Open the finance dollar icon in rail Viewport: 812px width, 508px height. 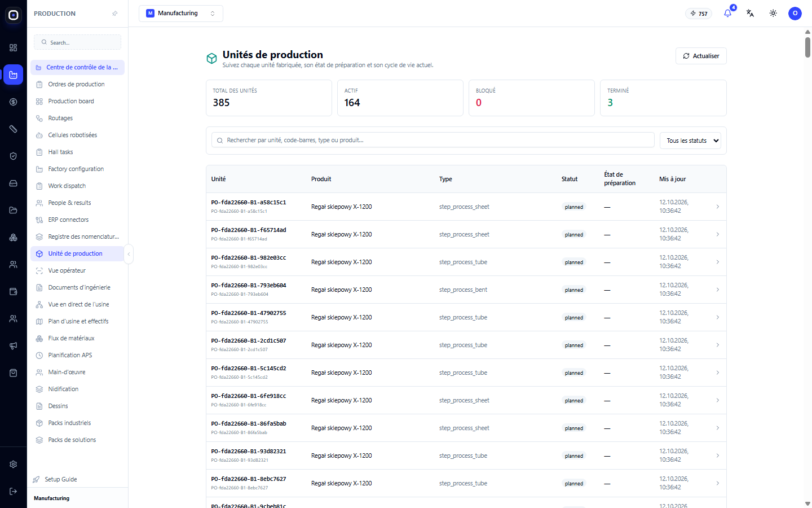tap(14, 102)
